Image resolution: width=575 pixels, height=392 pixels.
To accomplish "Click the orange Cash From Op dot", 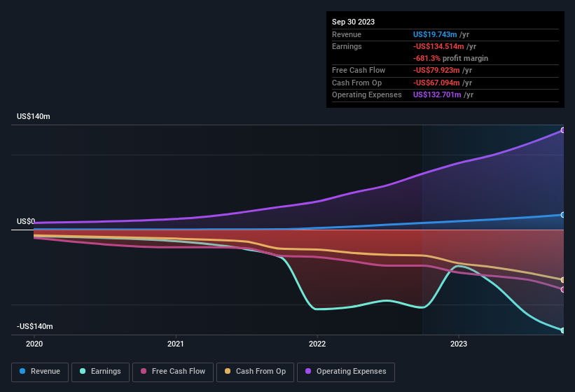I will click(228, 371).
